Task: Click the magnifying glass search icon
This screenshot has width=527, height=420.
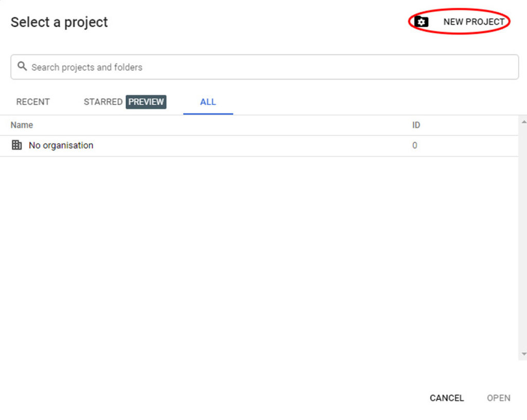Action: pyautogui.click(x=22, y=66)
